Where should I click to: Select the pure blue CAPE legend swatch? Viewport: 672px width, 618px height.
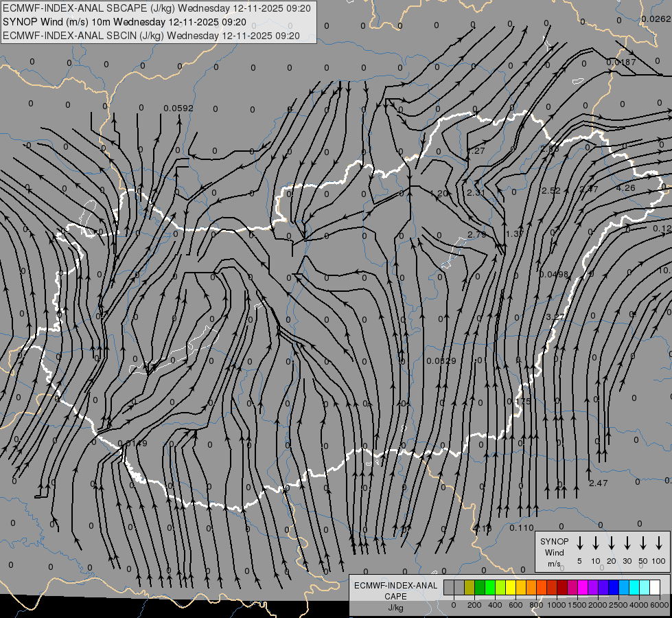(614, 587)
